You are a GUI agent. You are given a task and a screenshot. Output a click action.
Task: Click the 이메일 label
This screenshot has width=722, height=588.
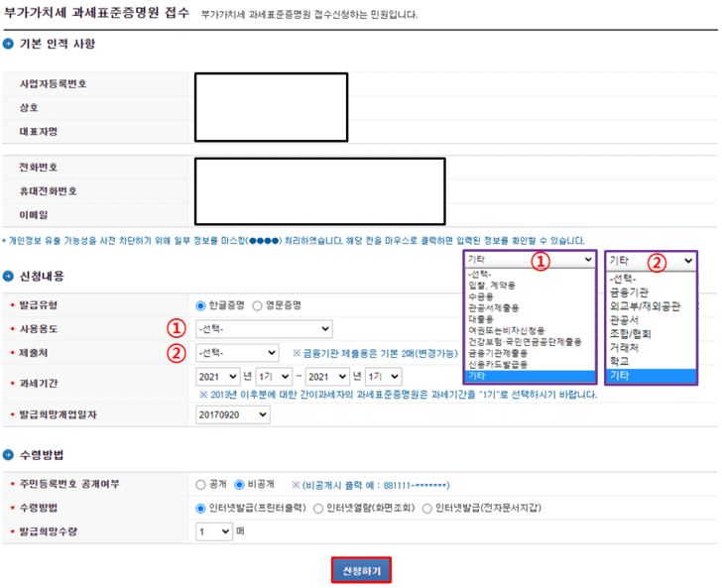[x=33, y=215]
